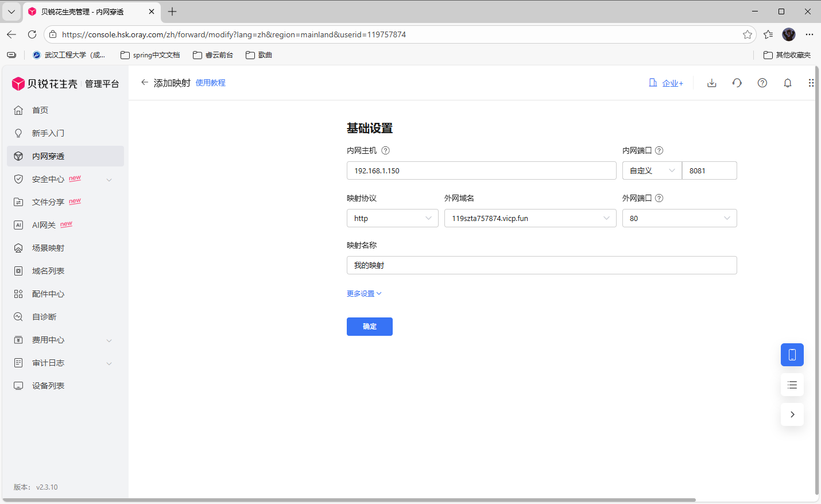Open 域名列表 in the sidebar

[x=48, y=271]
